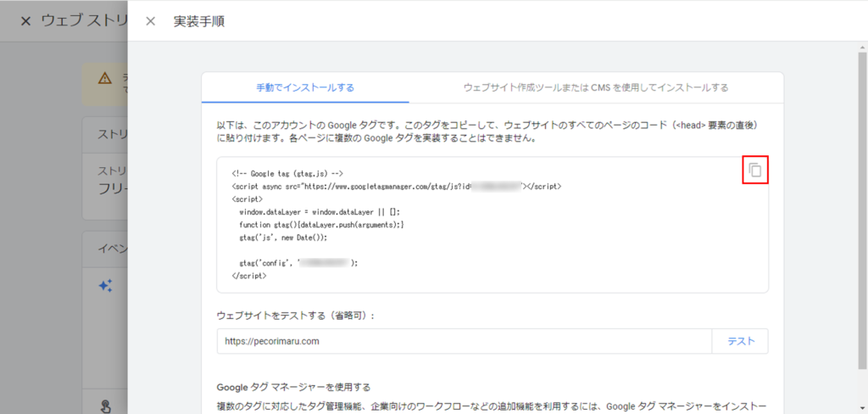Focus the pecorimaru.com URL input field
The height and width of the screenshot is (414, 868).
[465, 341]
